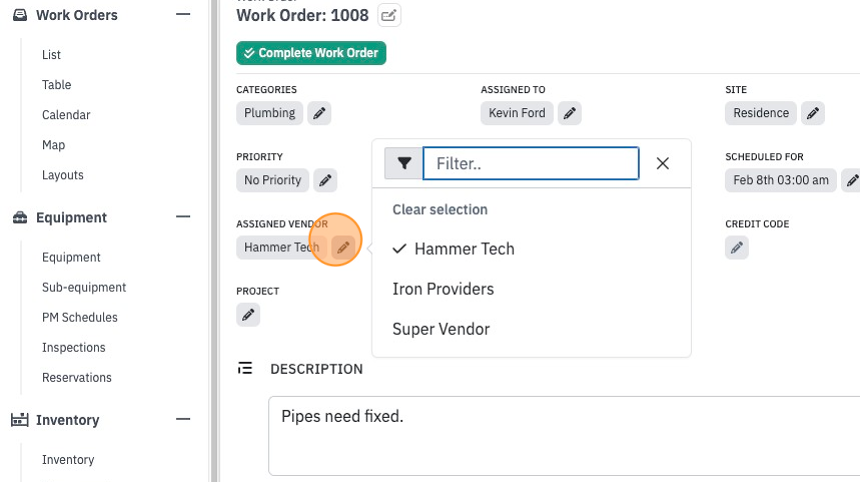
Task: Open the Credit Code edit pencil
Action: (x=737, y=248)
